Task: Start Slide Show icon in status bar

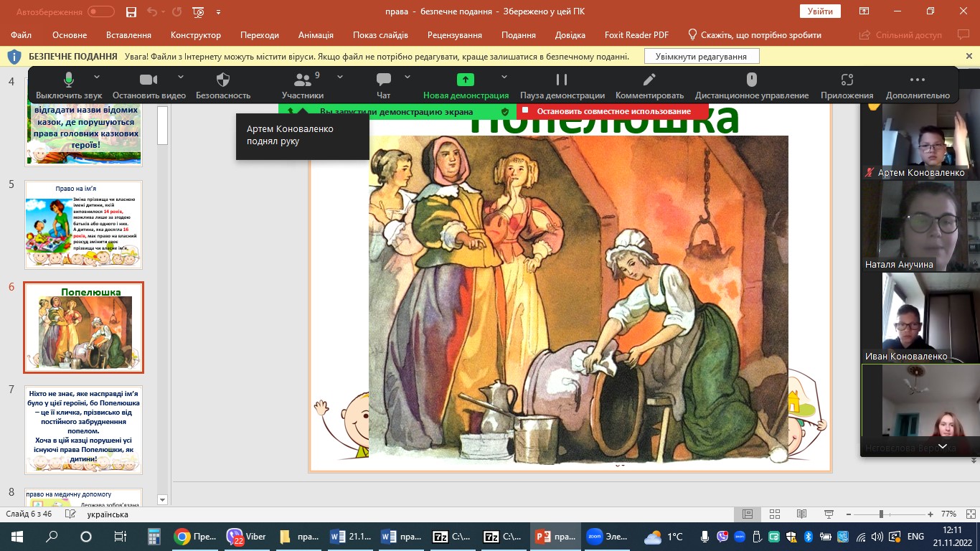Action: tap(829, 514)
